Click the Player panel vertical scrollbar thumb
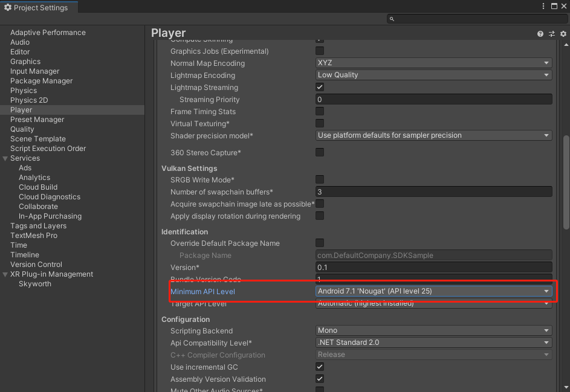570x392 pixels. [x=566, y=182]
